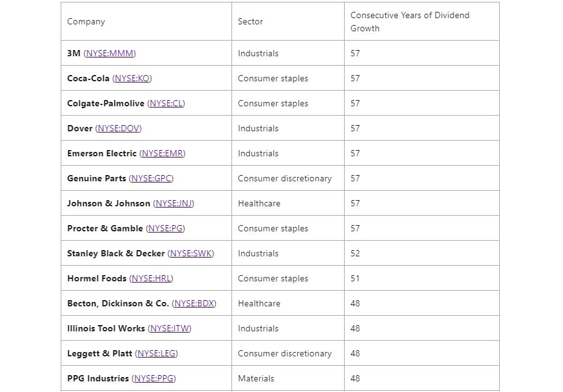The width and height of the screenshot is (563, 392).
Task: Open the NYSE:ITW Illinois Tool Works link
Action: [x=170, y=328]
